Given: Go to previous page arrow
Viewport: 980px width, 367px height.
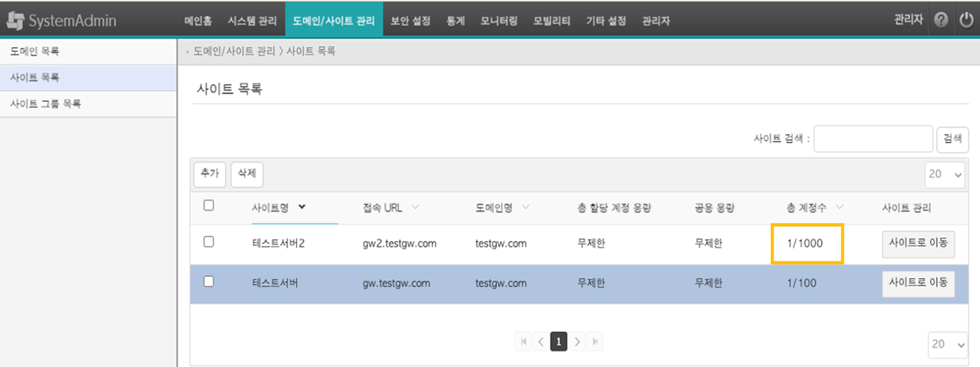Looking at the screenshot, I should [x=541, y=341].
